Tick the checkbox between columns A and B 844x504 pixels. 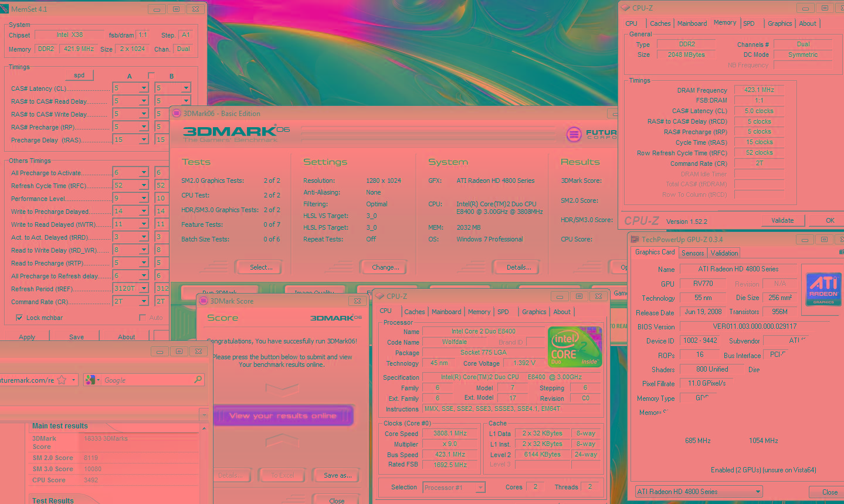(151, 76)
